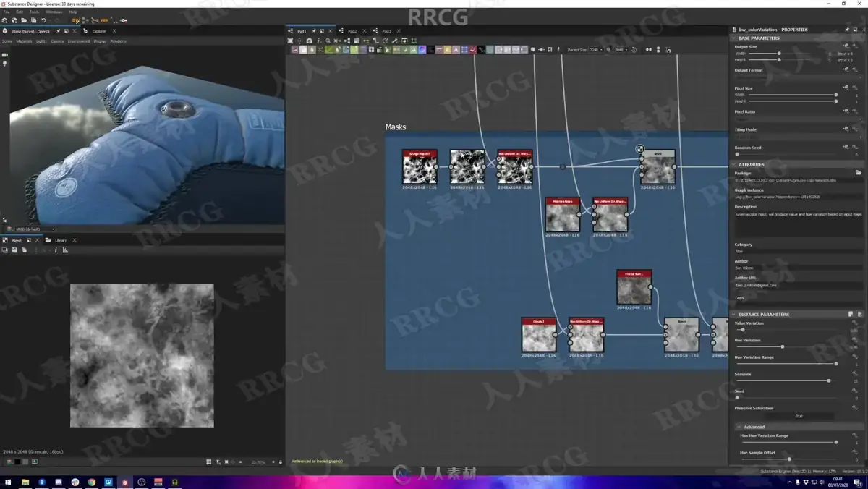This screenshot has height=489, width=868.
Task: Open the 3D view Scene menu
Action: tap(7, 41)
